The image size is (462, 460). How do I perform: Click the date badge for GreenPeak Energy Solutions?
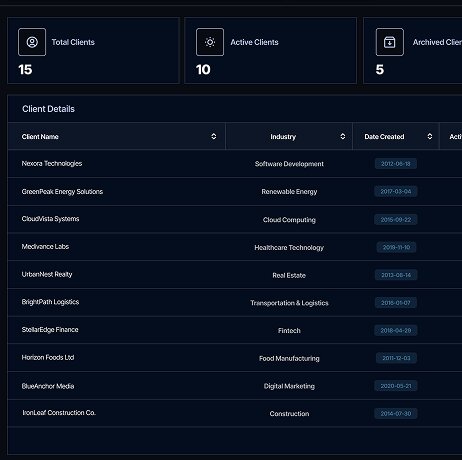pyautogui.click(x=396, y=191)
